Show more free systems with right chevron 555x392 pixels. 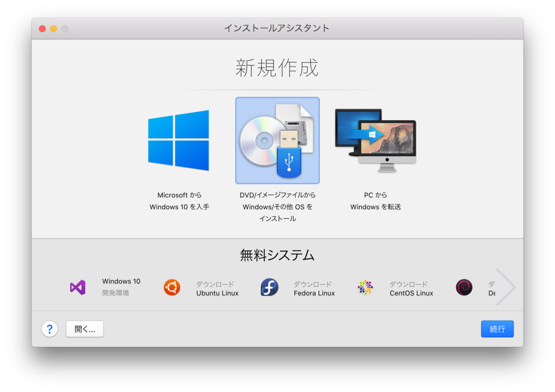pos(506,287)
